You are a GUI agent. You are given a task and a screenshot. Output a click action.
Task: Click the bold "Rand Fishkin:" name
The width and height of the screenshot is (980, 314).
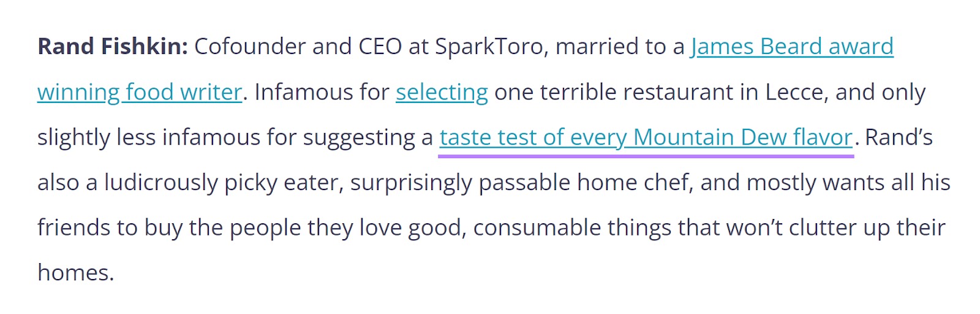[x=113, y=47]
